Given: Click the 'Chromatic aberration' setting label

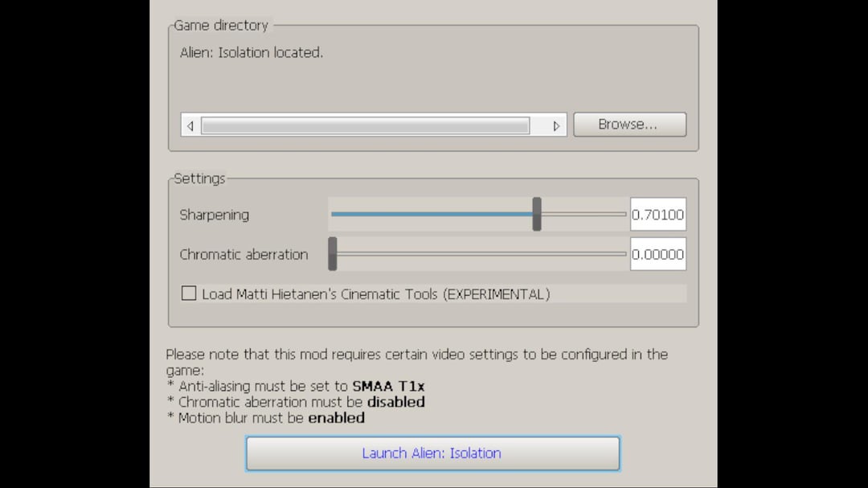Looking at the screenshot, I should pyautogui.click(x=244, y=254).
